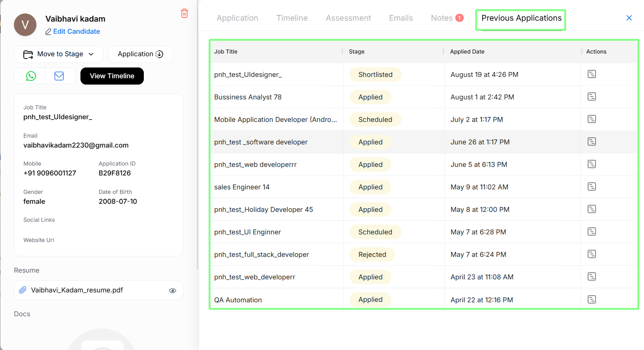Select the pnh_test_UIdesigner_ job title in the table
The image size is (644, 350).
[x=248, y=75]
